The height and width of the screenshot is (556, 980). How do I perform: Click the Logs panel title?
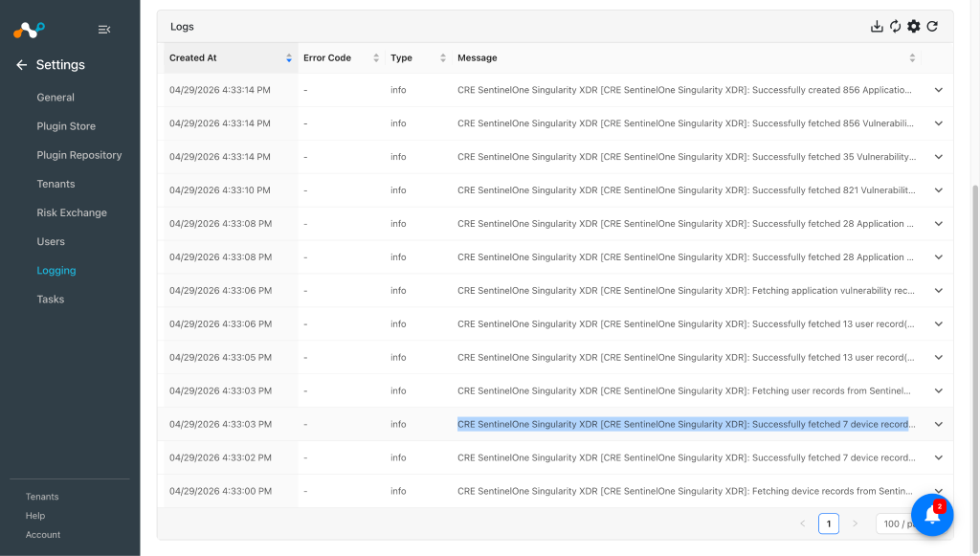pos(182,27)
